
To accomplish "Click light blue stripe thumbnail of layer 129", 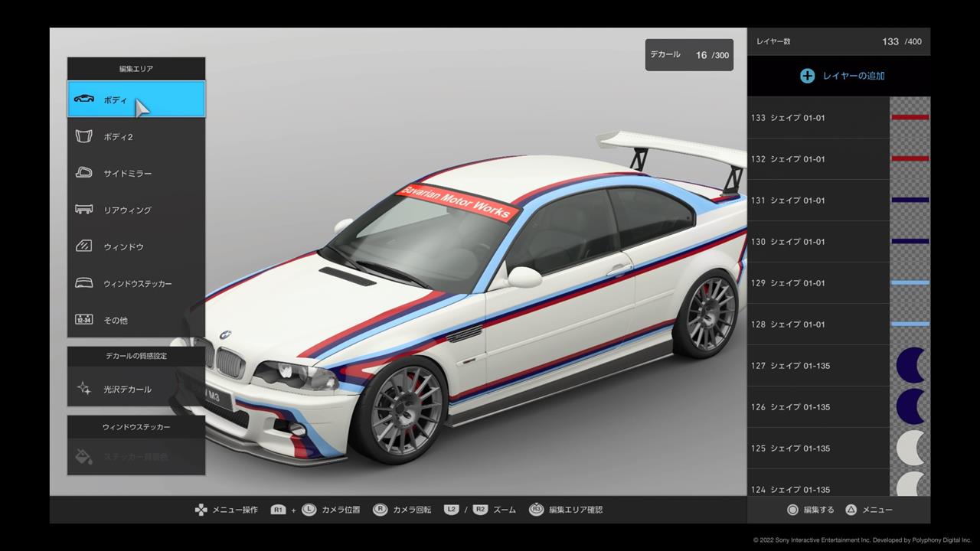I will pos(910,283).
